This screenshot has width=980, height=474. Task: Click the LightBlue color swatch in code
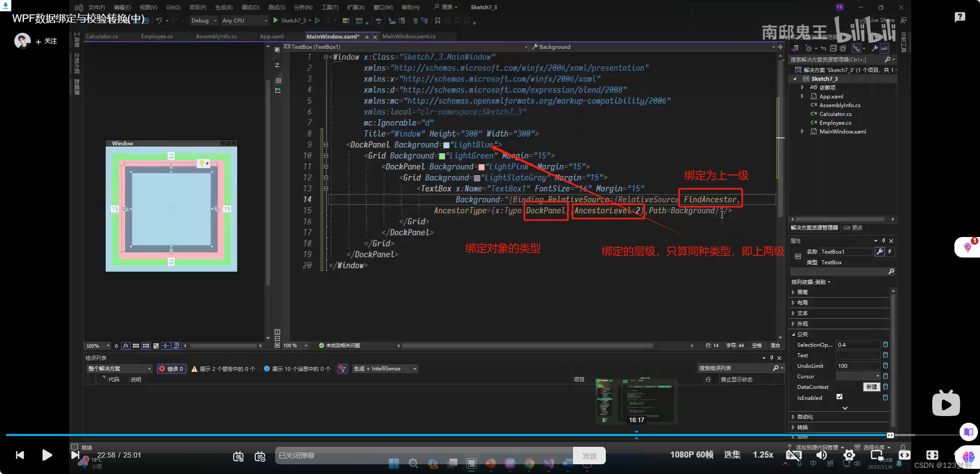coord(446,145)
